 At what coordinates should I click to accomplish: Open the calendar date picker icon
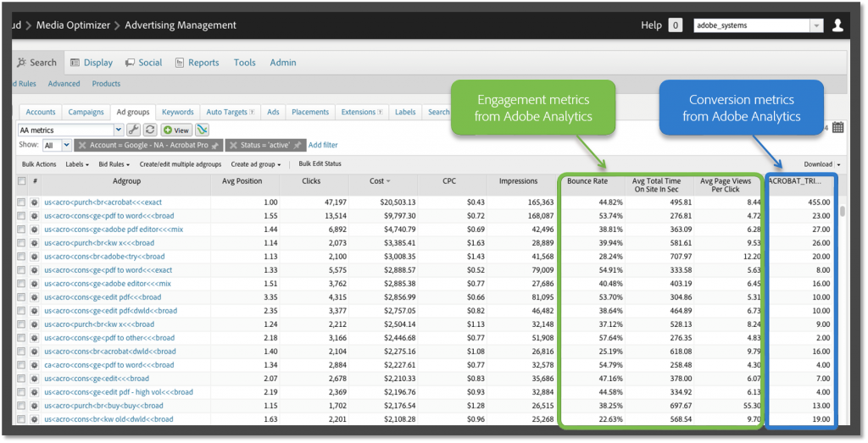[838, 127]
